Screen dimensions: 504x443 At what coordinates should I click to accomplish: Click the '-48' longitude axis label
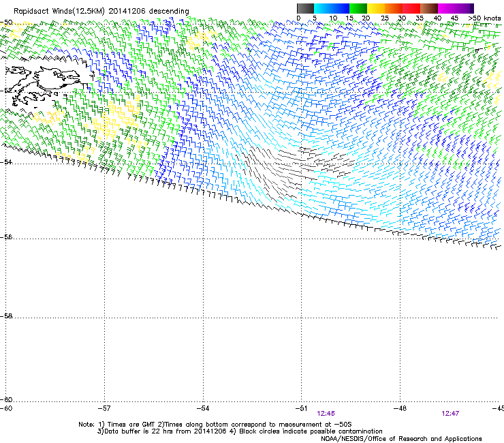point(400,408)
